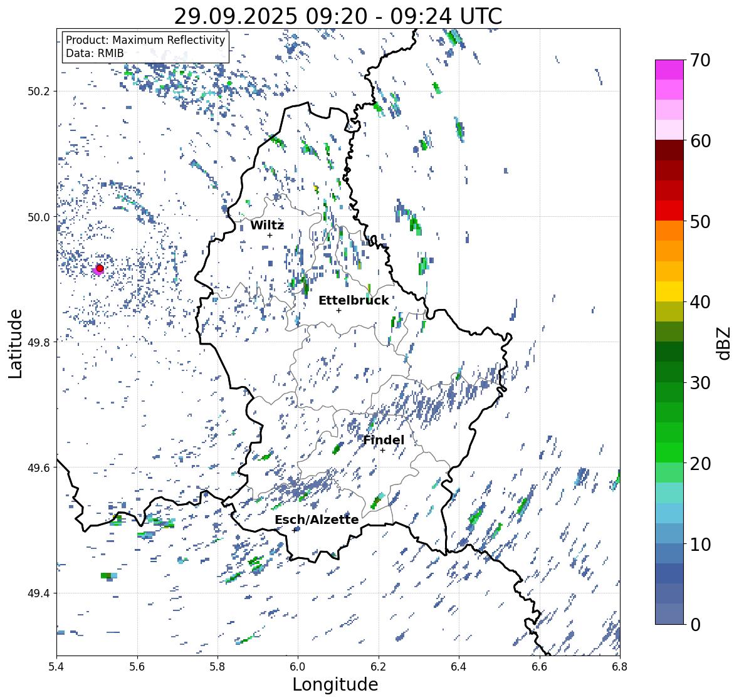Click the 0 tick on the colorbar

(696, 625)
